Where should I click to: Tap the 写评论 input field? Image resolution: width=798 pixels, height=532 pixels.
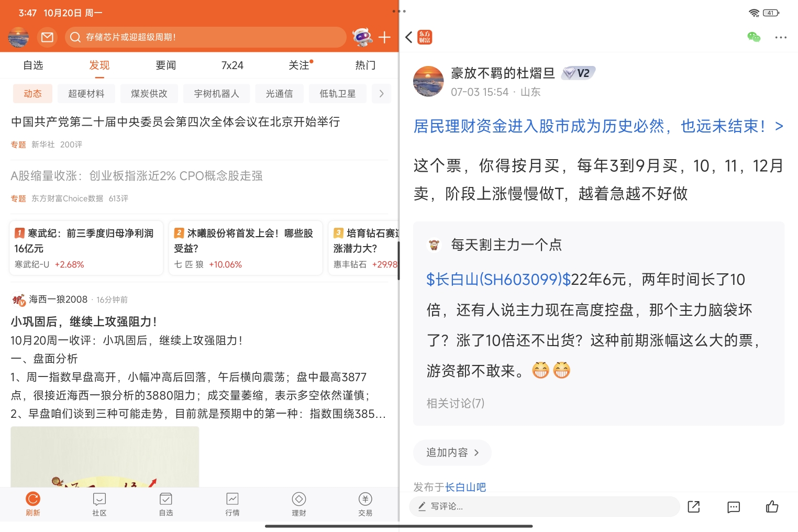(545, 506)
